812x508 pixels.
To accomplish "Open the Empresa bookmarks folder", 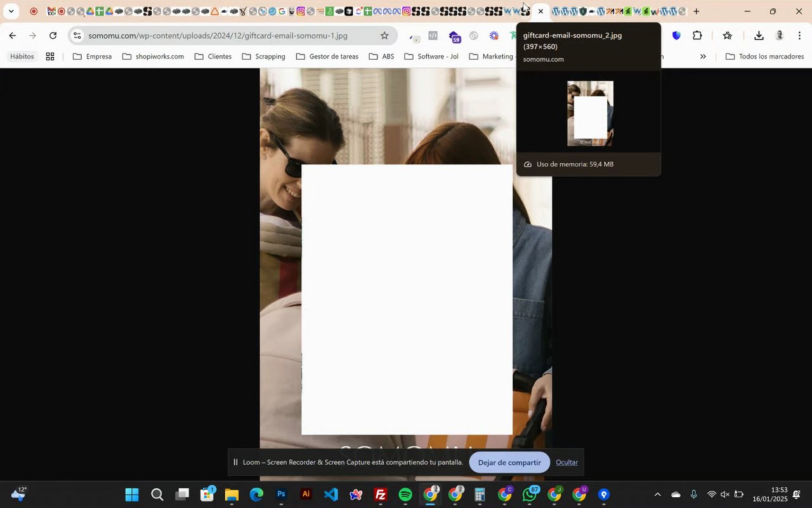I will (92, 57).
